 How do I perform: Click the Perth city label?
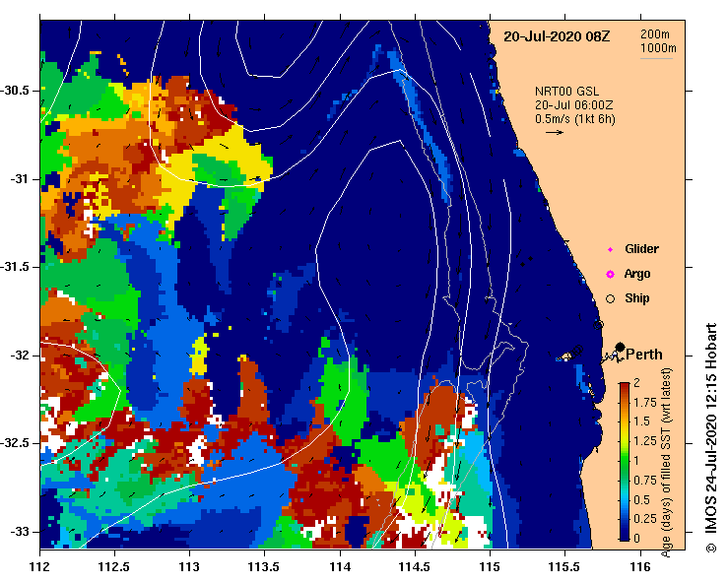point(643,355)
